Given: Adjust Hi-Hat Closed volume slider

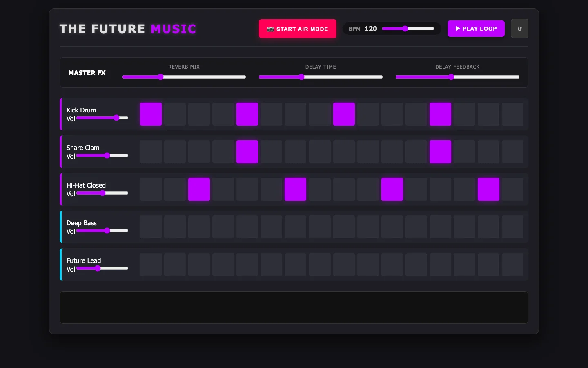Looking at the screenshot, I should [102, 193].
